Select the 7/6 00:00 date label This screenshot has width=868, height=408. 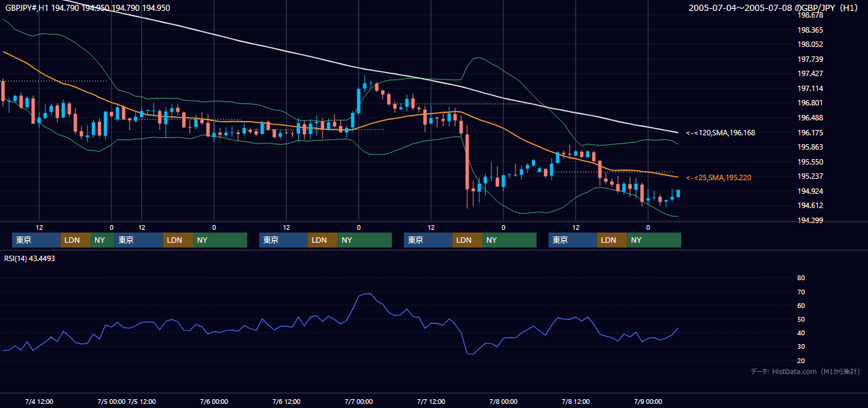(214, 401)
